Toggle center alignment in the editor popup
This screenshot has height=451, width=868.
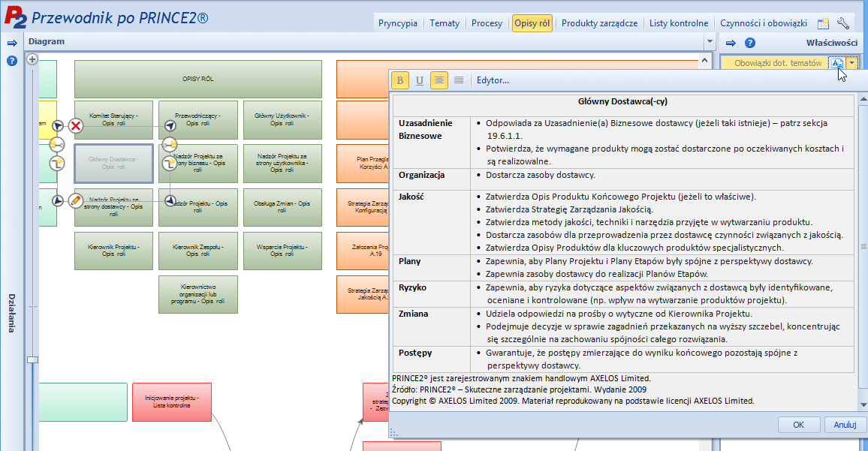coord(439,81)
